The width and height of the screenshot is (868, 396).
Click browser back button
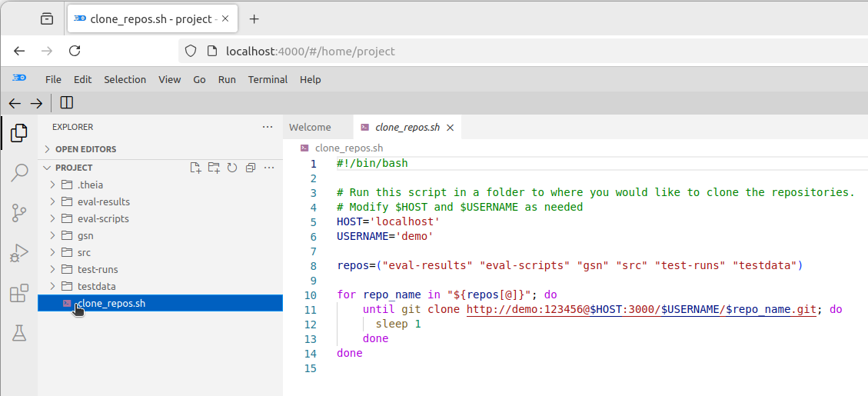pos(19,51)
